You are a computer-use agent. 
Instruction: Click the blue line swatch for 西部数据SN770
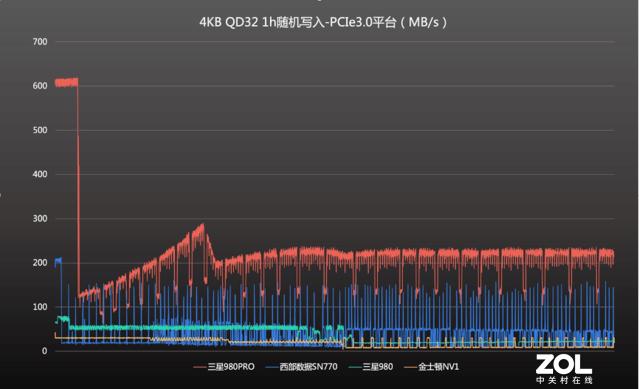pyautogui.click(x=272, y=367)
